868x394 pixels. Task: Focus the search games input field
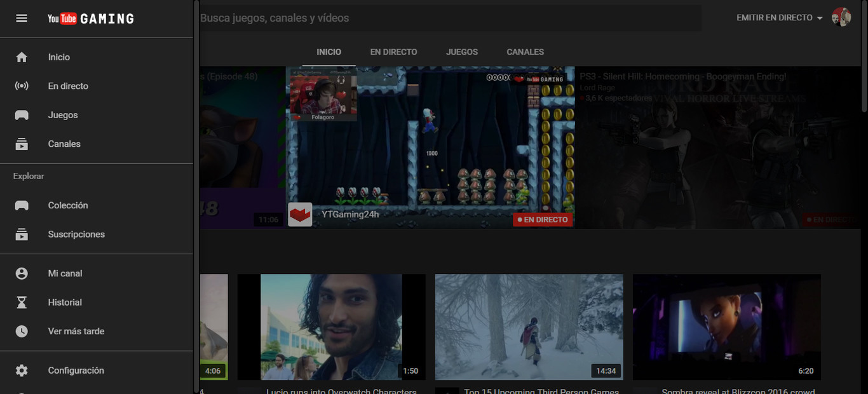coord(445,18)
